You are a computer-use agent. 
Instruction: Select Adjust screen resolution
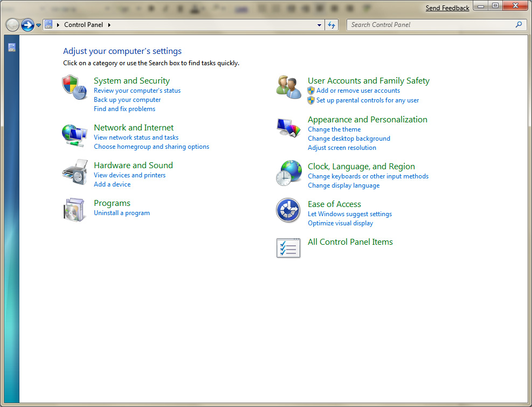pyautogui.click(x=342, y=148)
